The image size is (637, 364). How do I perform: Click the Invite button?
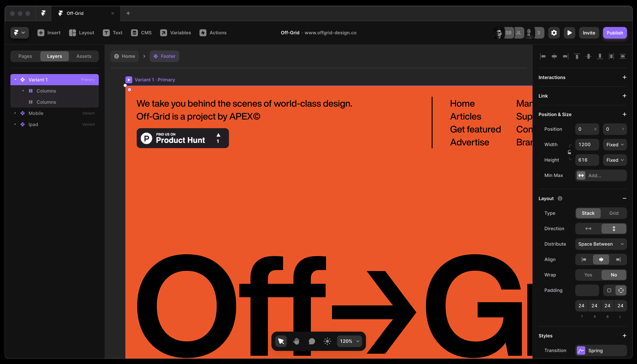[x=589, y=33]
